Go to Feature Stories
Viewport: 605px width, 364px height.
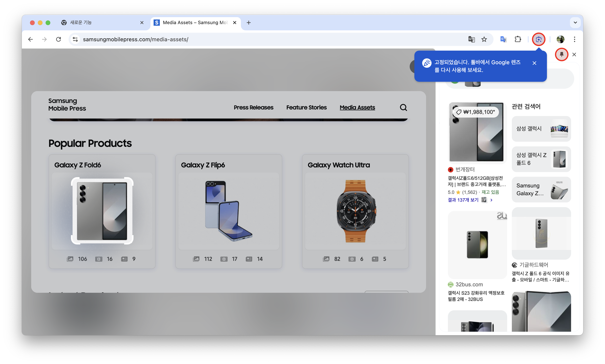pyautogui.click(x=306, y=107)
